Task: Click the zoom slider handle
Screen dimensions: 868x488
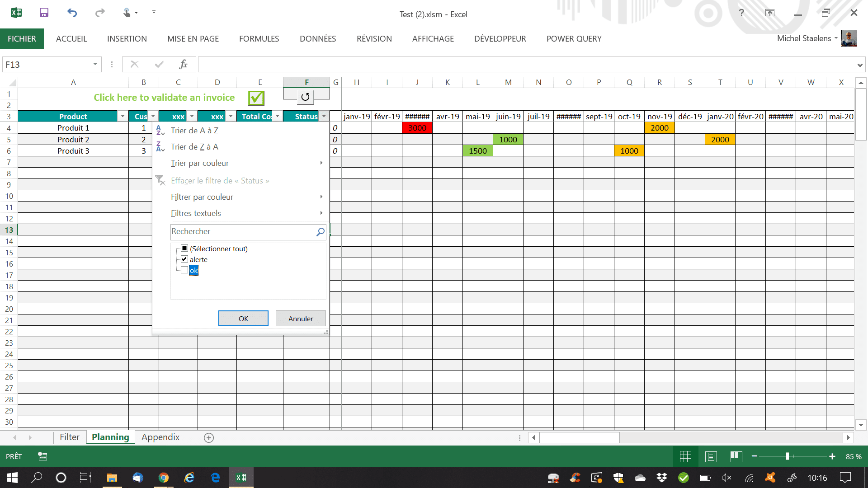Action: tap(787, 456)
